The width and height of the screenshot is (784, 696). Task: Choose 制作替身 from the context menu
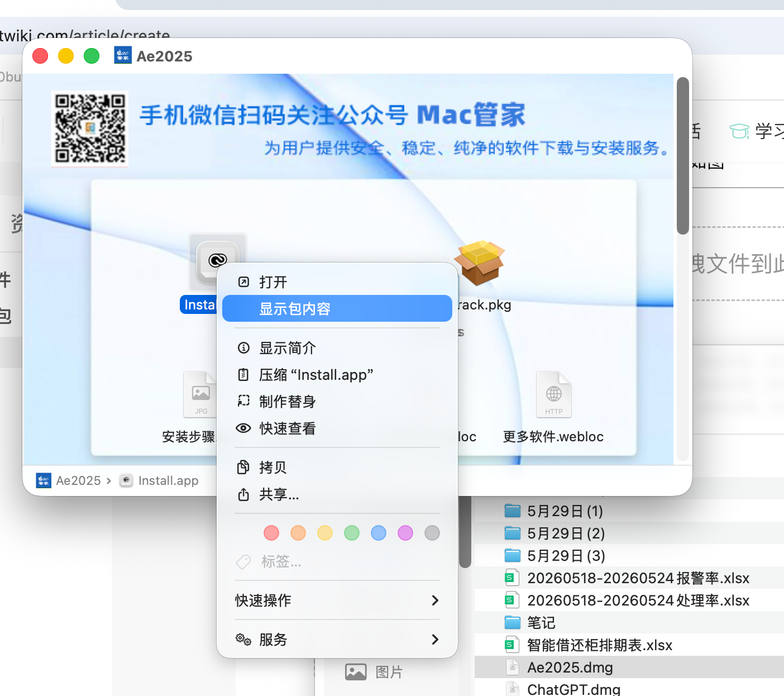point(337,402)
